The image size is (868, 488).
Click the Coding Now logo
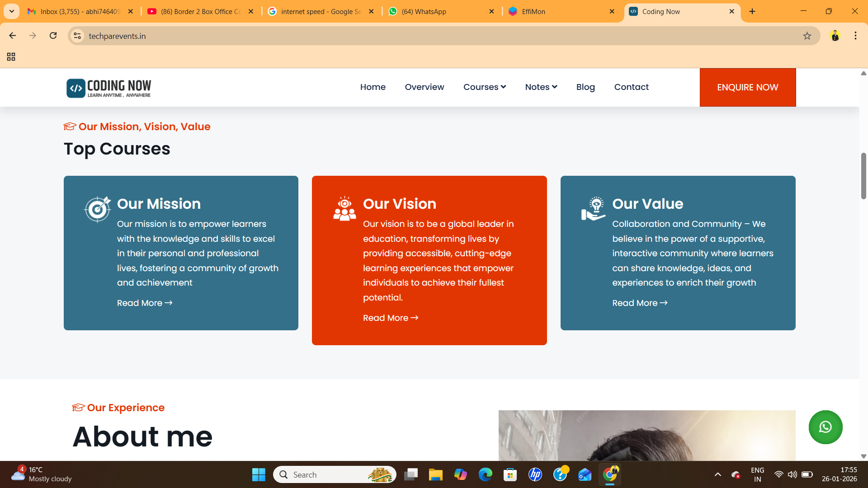[x=109, y=88]
